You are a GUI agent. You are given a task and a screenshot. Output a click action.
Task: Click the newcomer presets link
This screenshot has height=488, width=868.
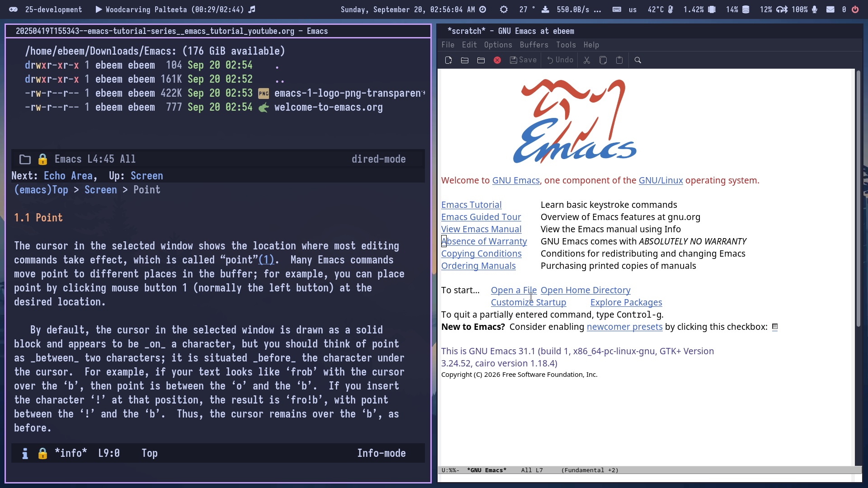(x=625, y=327)
